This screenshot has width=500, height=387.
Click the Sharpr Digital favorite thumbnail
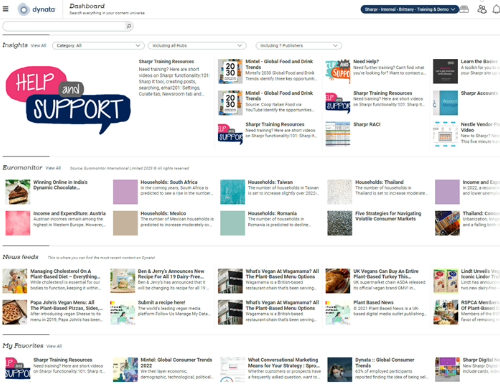tap(447, 370)
